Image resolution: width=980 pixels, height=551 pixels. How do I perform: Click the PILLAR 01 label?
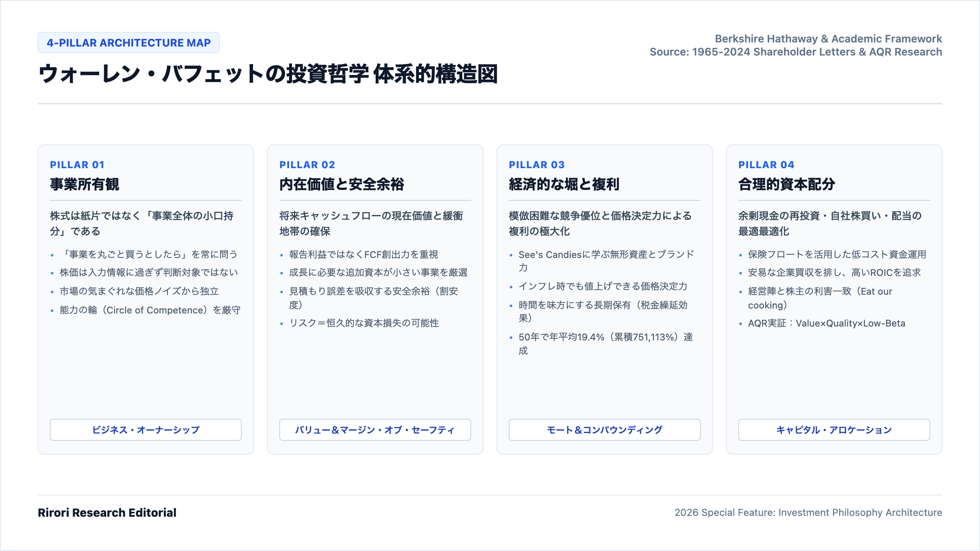(x=77, y=165)
